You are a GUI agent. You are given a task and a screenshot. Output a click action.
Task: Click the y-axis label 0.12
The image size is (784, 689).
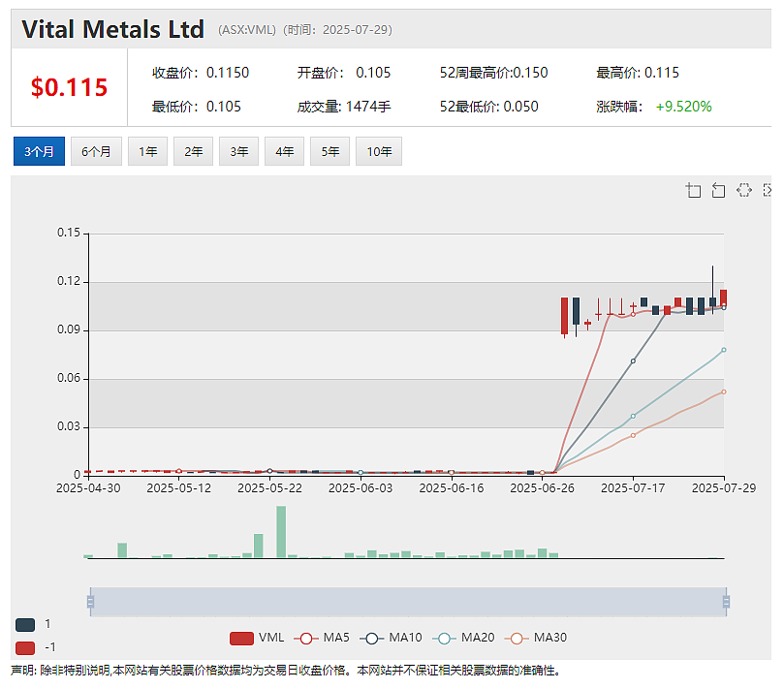pos(69,281)
